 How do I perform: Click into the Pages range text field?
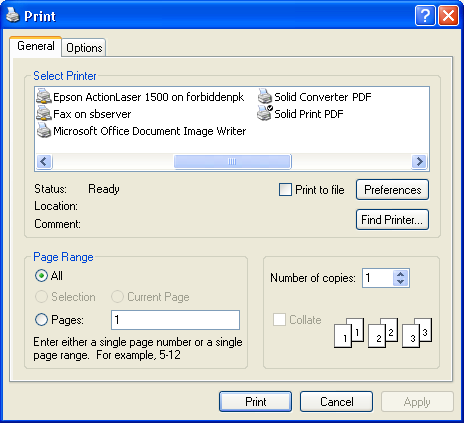[175, 320]
